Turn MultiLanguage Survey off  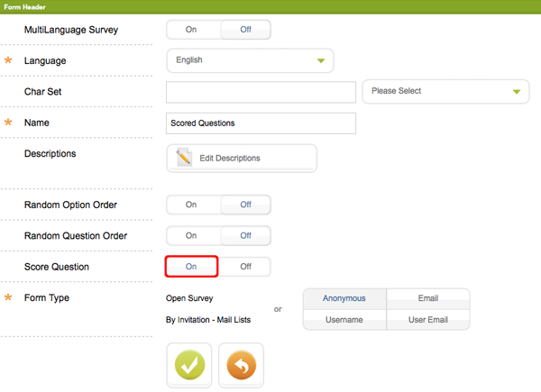(x=245, y=30)
